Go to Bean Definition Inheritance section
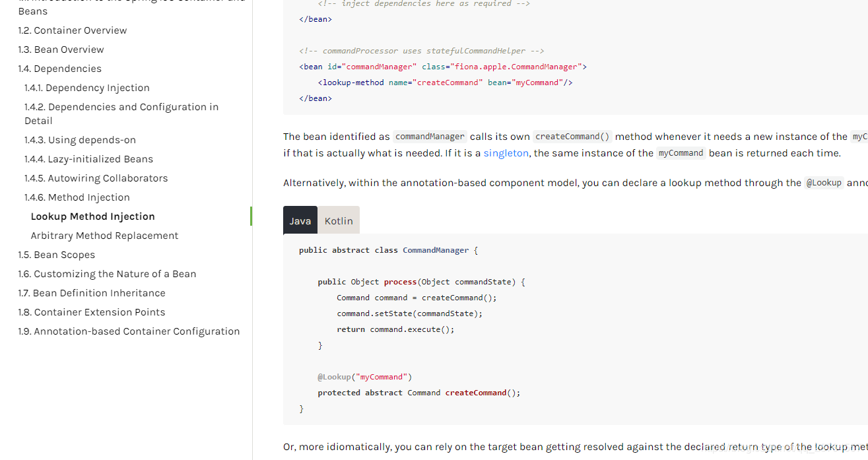This screenshot has width=868, height=460. [x=91, y=292]
